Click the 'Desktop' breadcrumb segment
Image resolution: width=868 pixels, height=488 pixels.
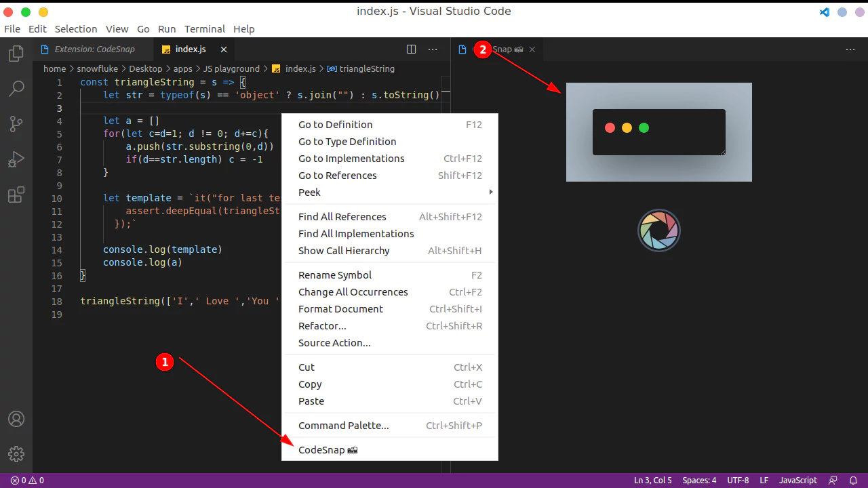(146, 68)
